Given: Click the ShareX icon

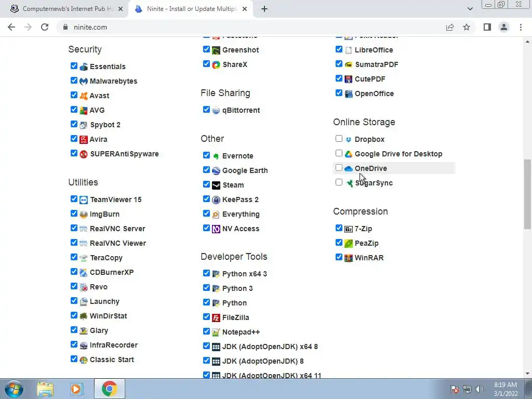Looking at the screenshot, I should tap(216, 65).
